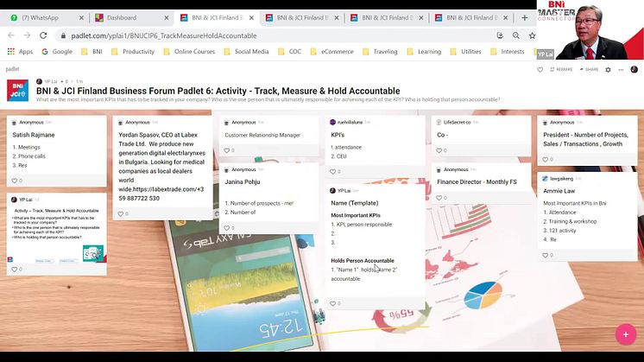Open the browser zoom magnifier icon

coord(516,35)
